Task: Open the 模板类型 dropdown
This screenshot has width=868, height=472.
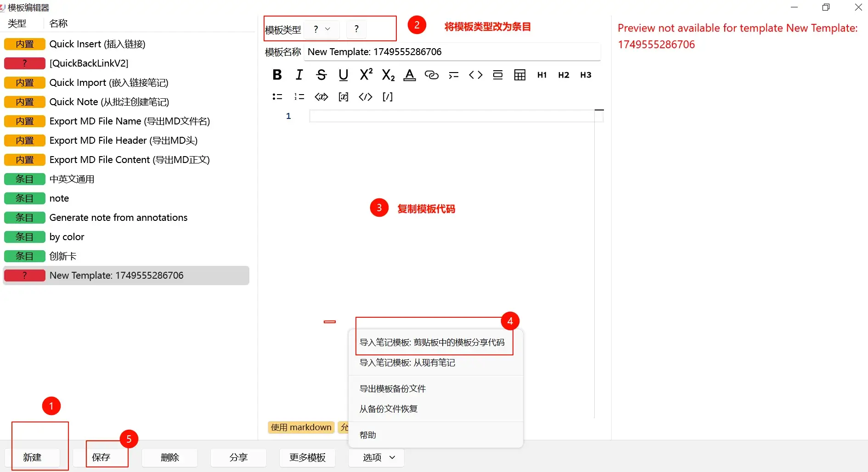Action: tap(322, 29)
